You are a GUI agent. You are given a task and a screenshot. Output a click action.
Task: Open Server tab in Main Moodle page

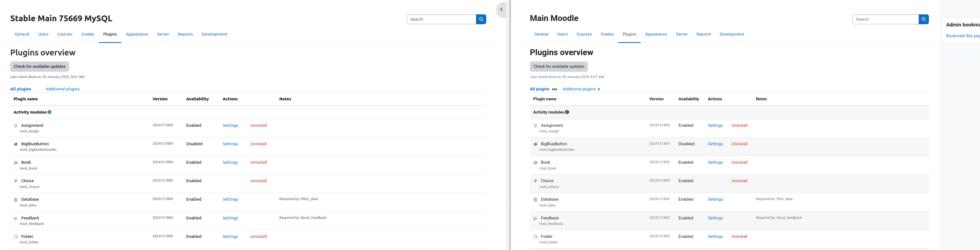(x=681, y=34)
